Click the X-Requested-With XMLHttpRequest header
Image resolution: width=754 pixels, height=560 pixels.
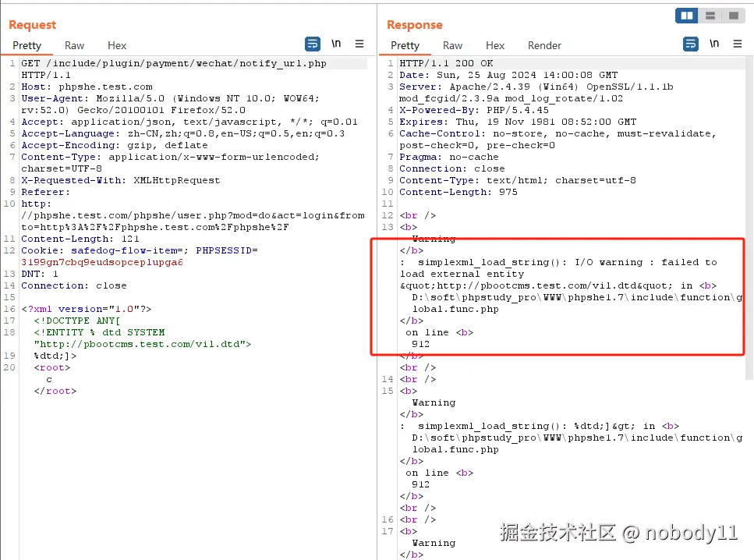[x=121, y=180]
